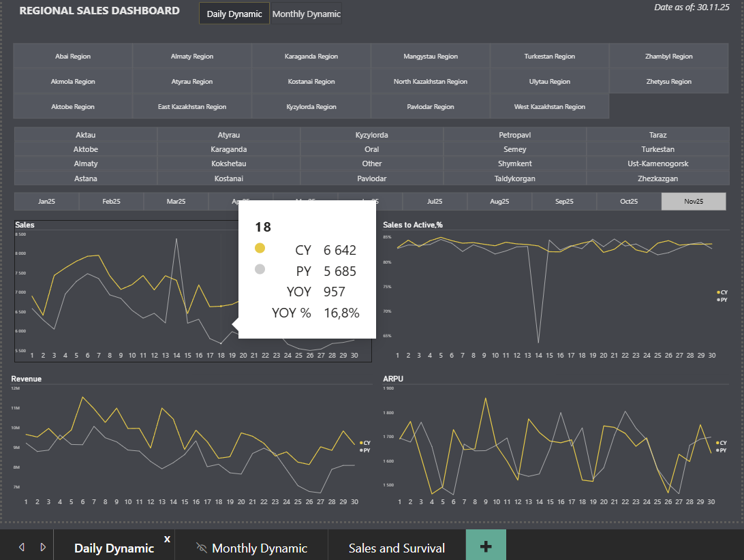This screenshot has width=744, height=560.
Task: Filter by Shymkent city
Action: click(x=514, y=164)
